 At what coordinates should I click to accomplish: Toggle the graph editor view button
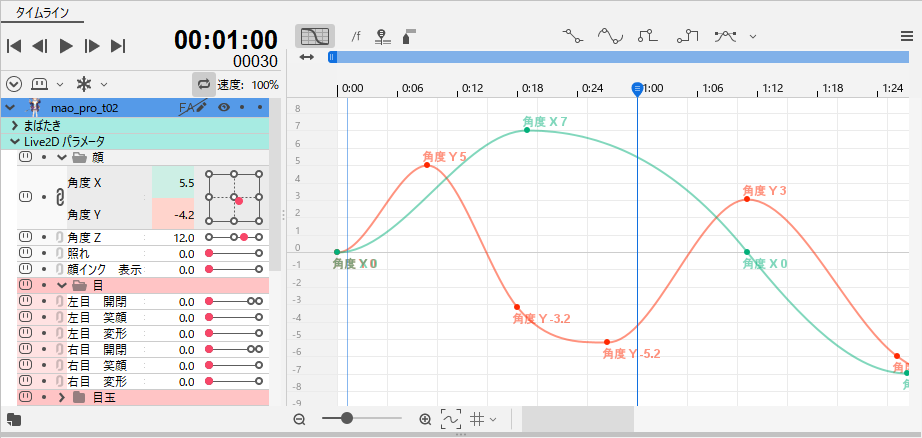point(314,36)
